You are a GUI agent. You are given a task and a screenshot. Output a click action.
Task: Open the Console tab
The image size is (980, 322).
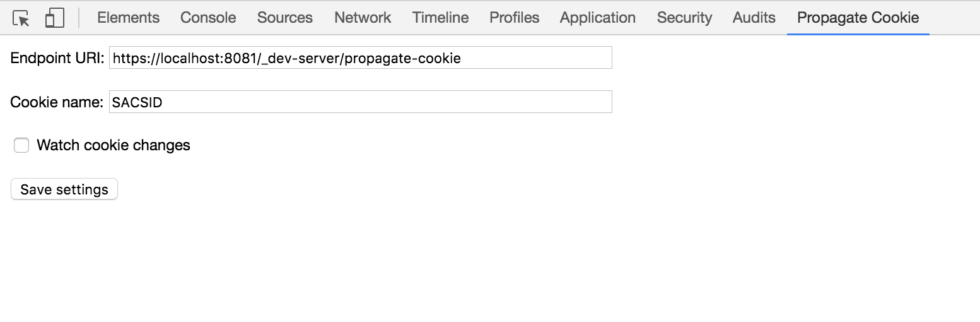tap(208, 18)
